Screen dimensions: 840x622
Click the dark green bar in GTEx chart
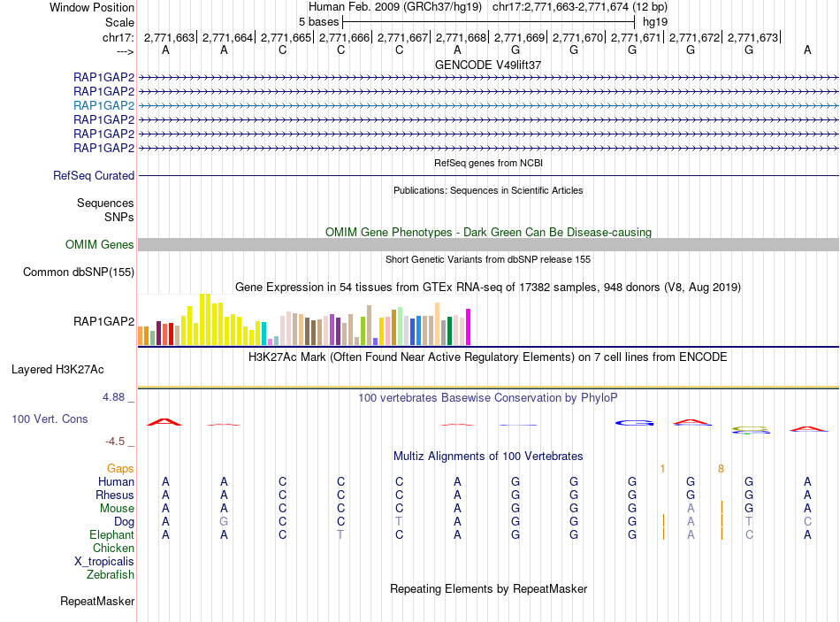click(x=449, y=331)
